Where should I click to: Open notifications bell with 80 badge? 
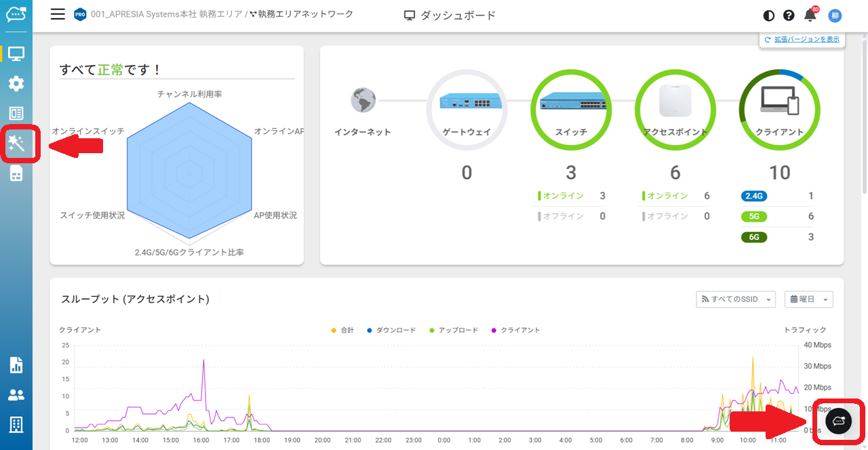(810, 16)
